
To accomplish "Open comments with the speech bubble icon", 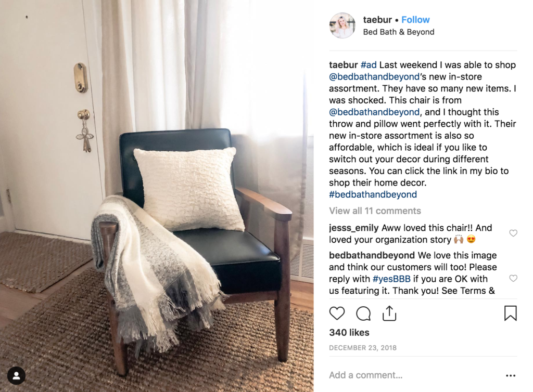I will tap(363, 313).
